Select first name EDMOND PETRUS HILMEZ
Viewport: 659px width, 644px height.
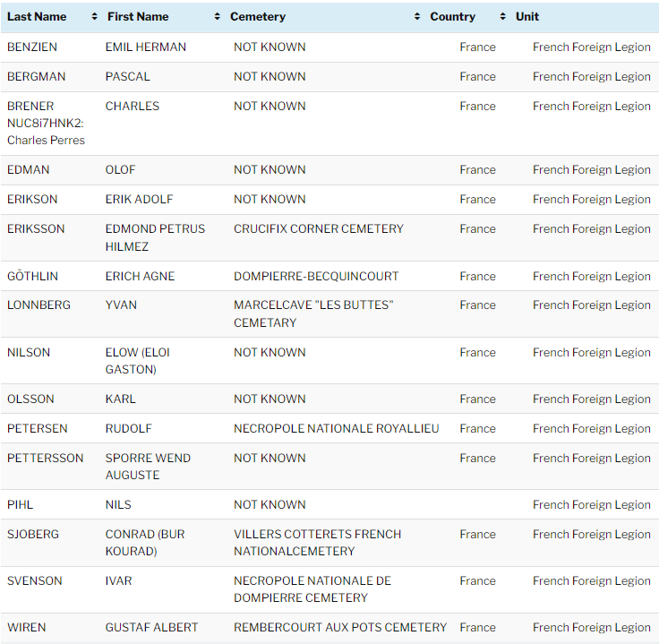(155, 237)
